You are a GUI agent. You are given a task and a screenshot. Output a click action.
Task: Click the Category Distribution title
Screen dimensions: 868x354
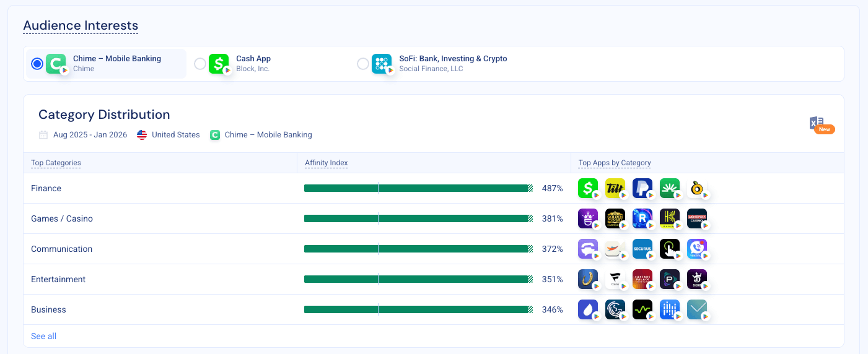(x=104, y=114)
